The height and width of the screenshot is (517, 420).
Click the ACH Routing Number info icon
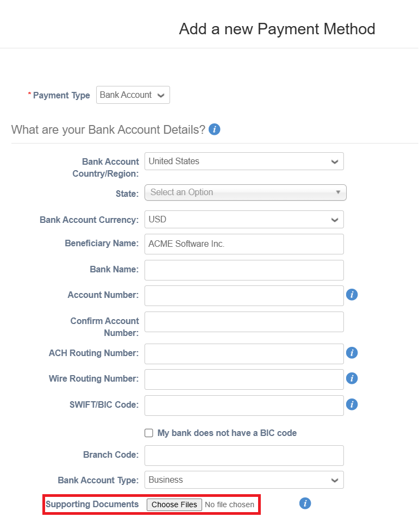coord(352,353)
